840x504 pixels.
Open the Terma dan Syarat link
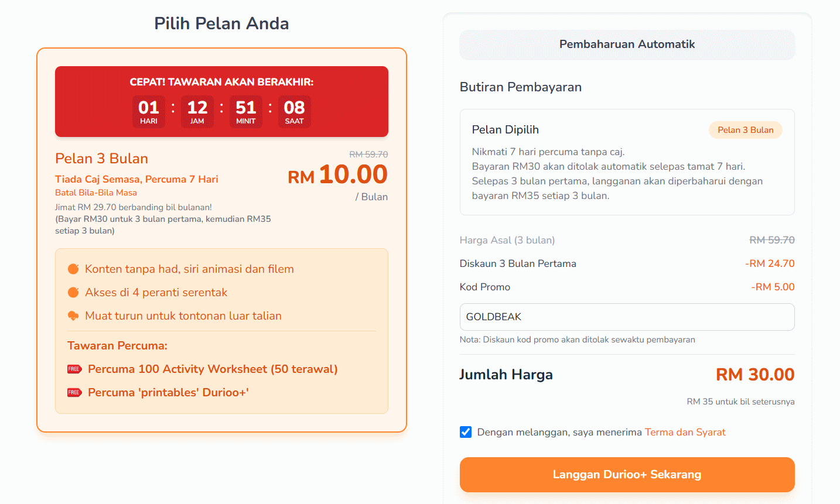[x=685, y=432]
